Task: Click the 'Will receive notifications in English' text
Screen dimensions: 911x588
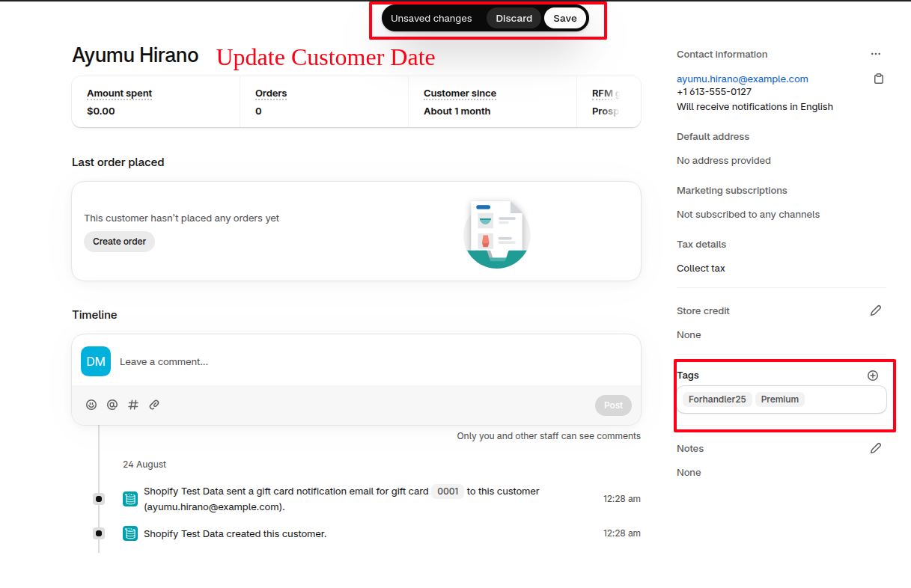Action: pyautogui.click(x=755, y=107)
